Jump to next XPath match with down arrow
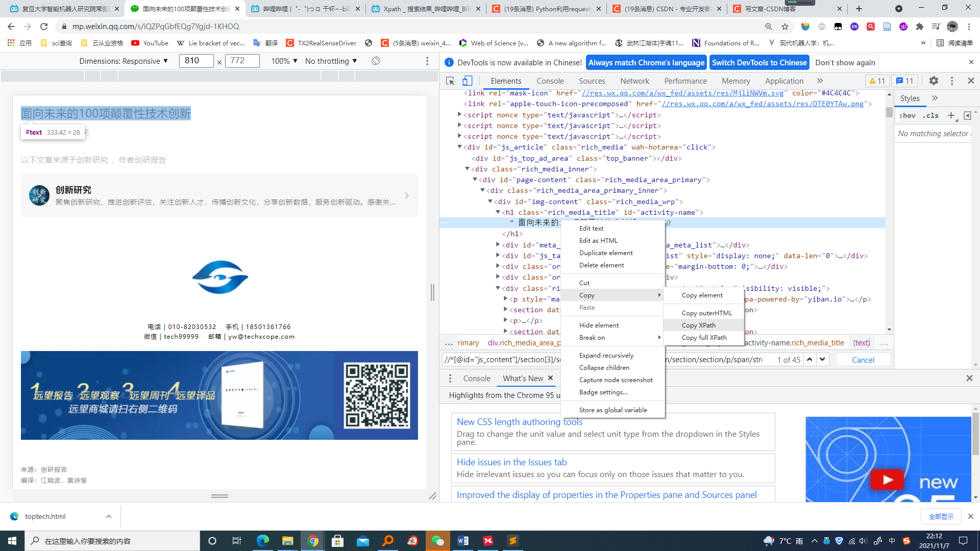 822,359
